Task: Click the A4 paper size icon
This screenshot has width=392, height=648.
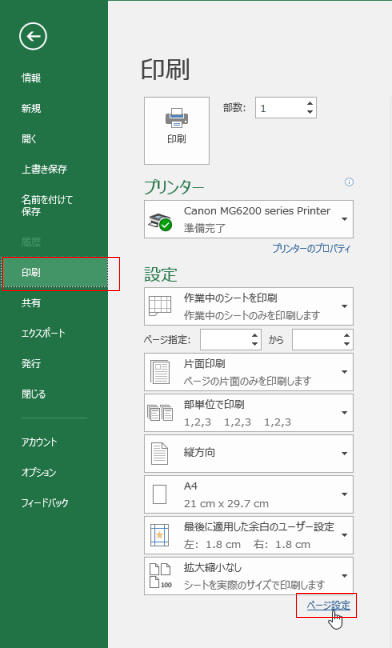Action: (160, 494)
